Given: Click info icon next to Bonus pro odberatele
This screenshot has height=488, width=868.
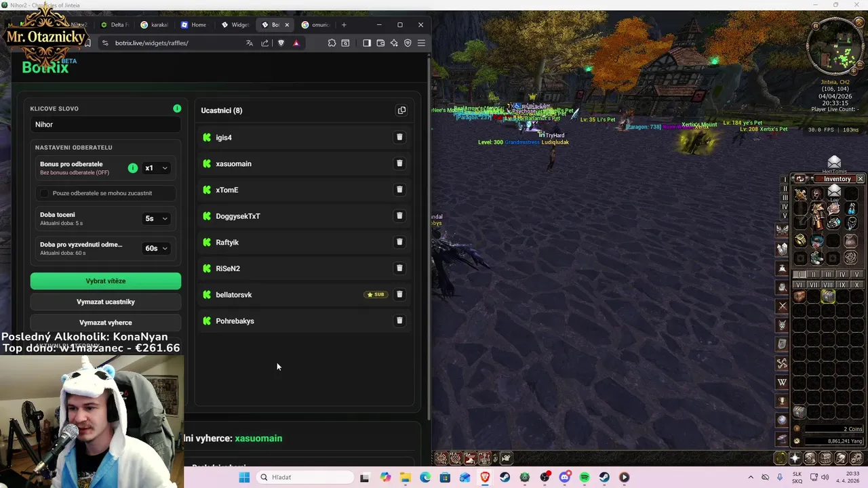Looking at the screenshot, I should pos(133,168).
